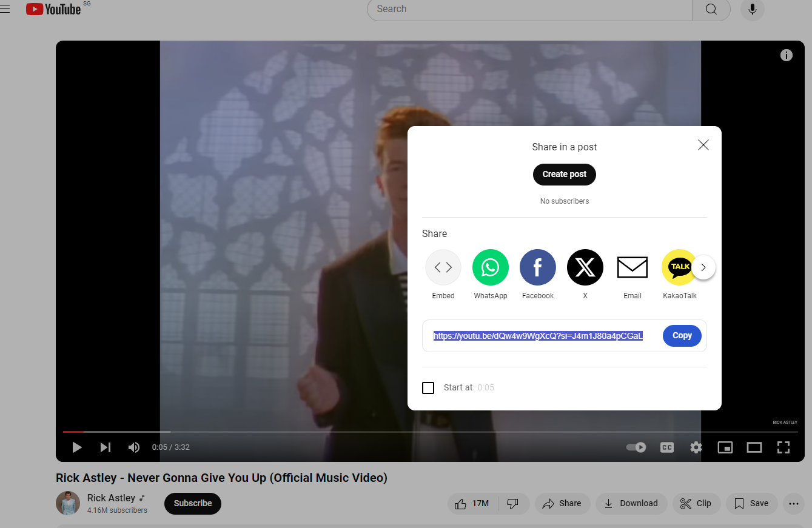Subscribe to Rick Astley
Viewport: 812px width, 528px height.
(193, 504)
